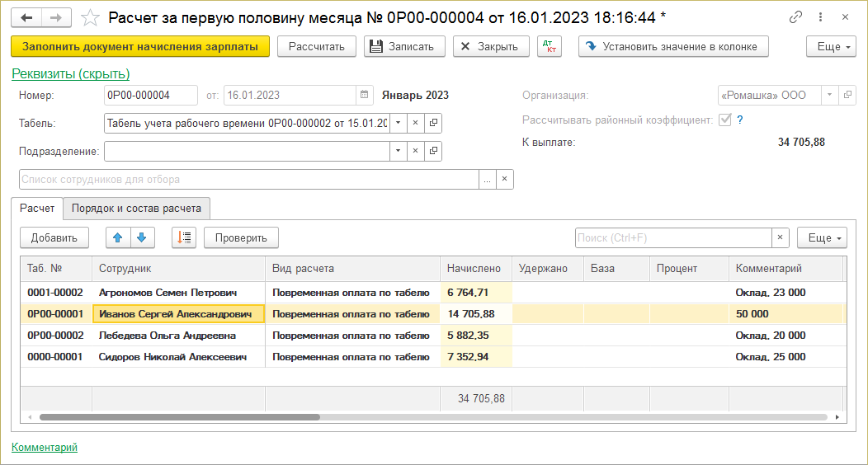Clear the Подразделение field
The image size is (868, 465).
(415, 150)
